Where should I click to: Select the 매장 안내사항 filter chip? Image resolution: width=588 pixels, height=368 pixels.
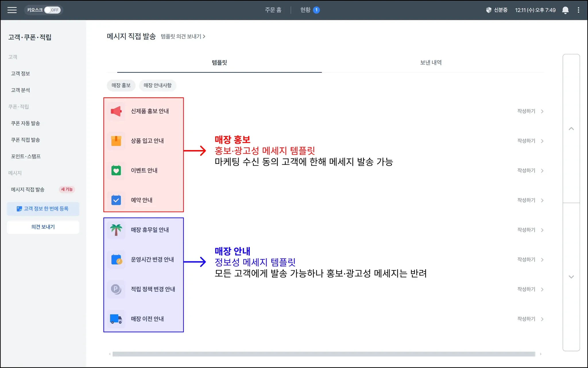pyautogui.click(x=157, y=85)
